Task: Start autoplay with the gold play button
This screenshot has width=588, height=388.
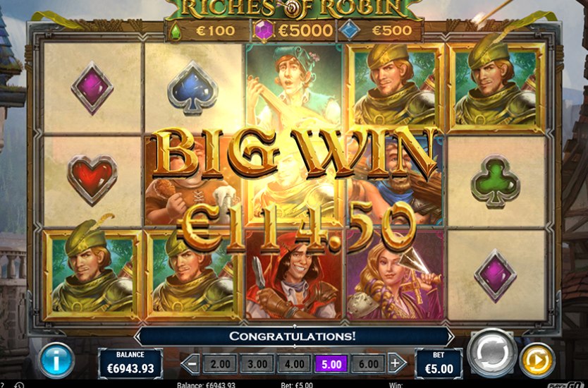Action: point(537,360)
